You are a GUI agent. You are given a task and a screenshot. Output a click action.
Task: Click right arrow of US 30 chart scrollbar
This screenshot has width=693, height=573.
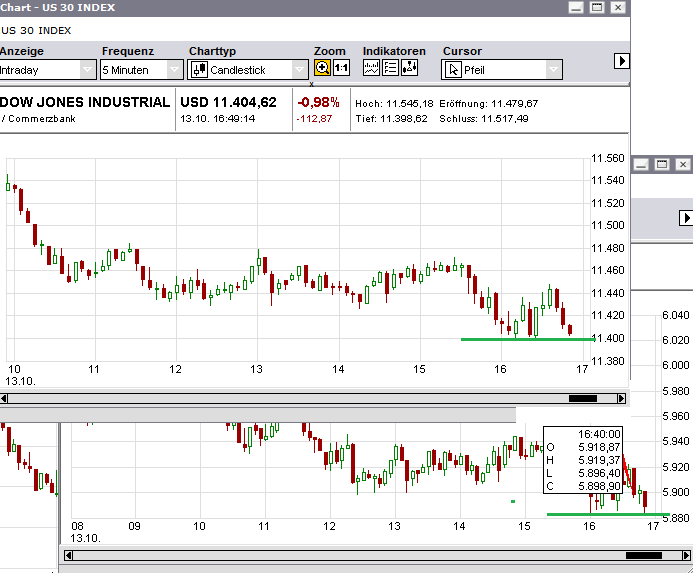pyautogui.click(x=621, y=398)
